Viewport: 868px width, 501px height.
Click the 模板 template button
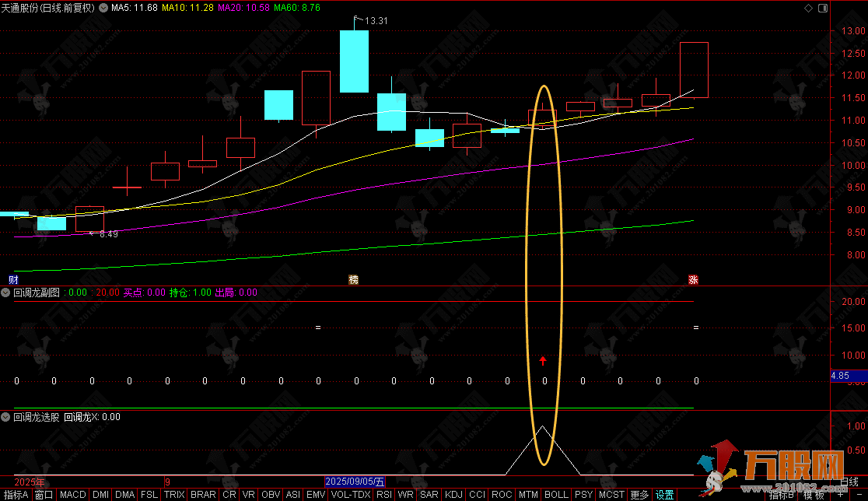(x=814, y=494)
